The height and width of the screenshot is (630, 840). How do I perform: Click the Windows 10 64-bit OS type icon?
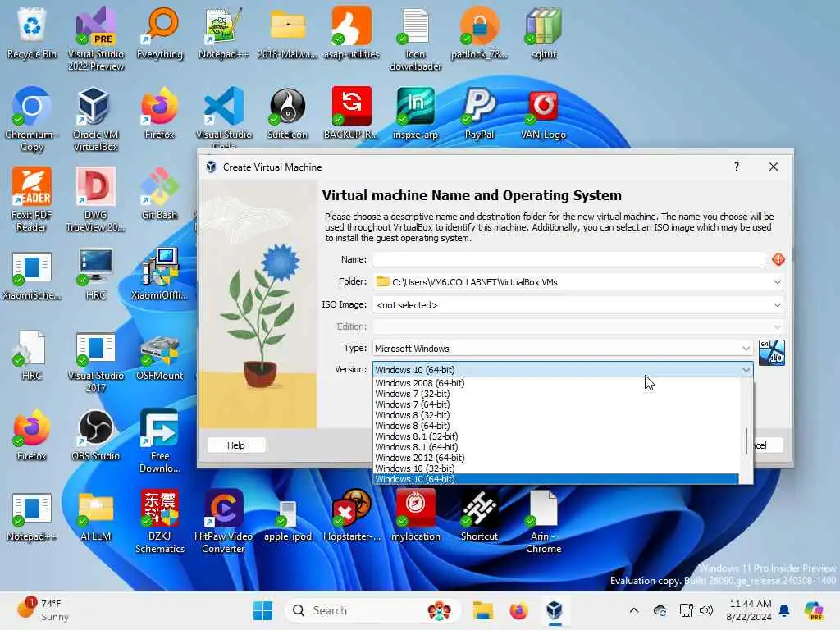(x=771, y=353)
